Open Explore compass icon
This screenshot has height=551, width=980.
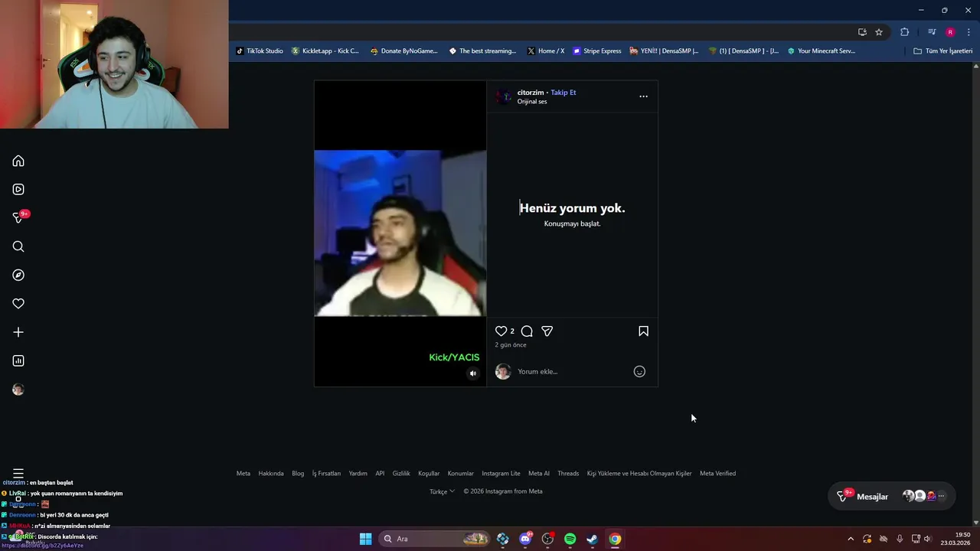tap(18, 275)
